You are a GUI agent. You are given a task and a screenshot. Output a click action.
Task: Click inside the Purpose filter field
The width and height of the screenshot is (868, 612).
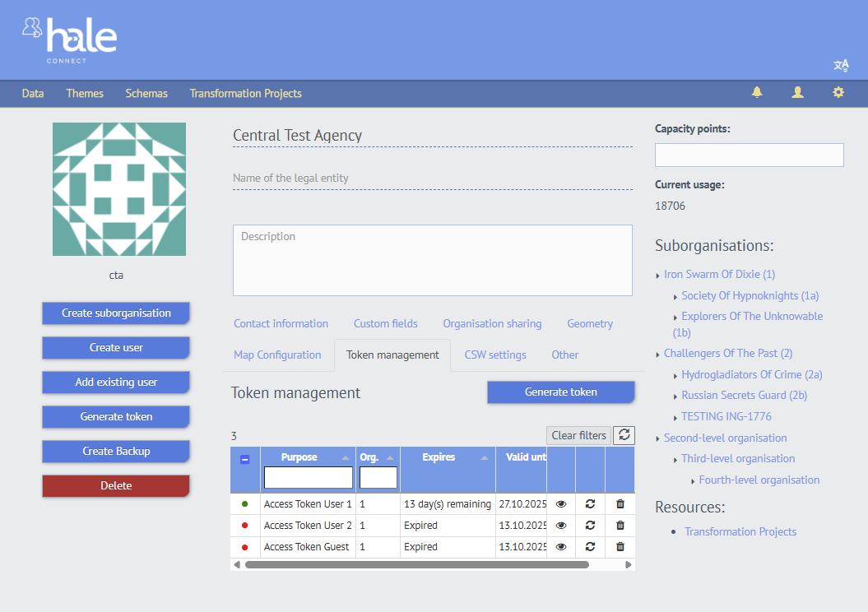point(307,477)
